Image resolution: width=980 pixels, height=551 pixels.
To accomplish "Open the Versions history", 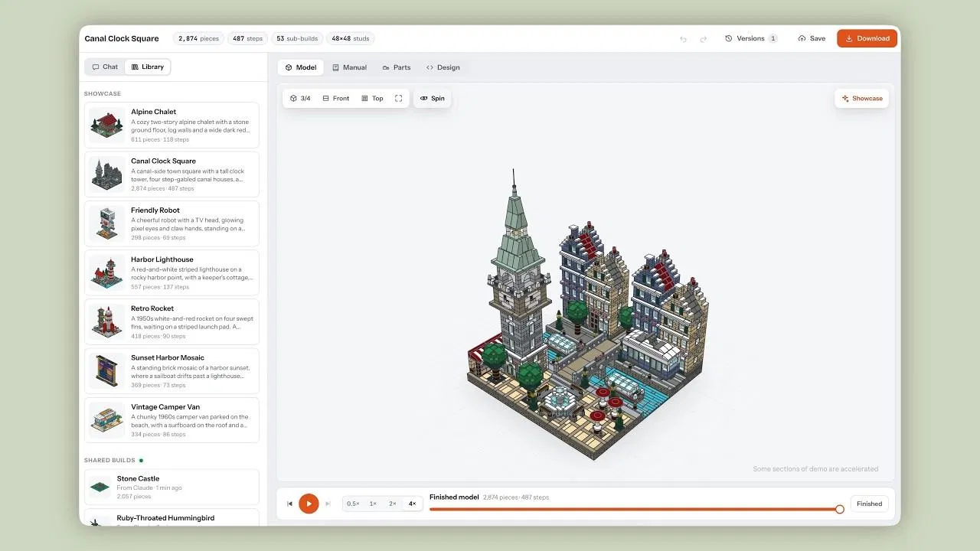I will click(x=751, y=39).
